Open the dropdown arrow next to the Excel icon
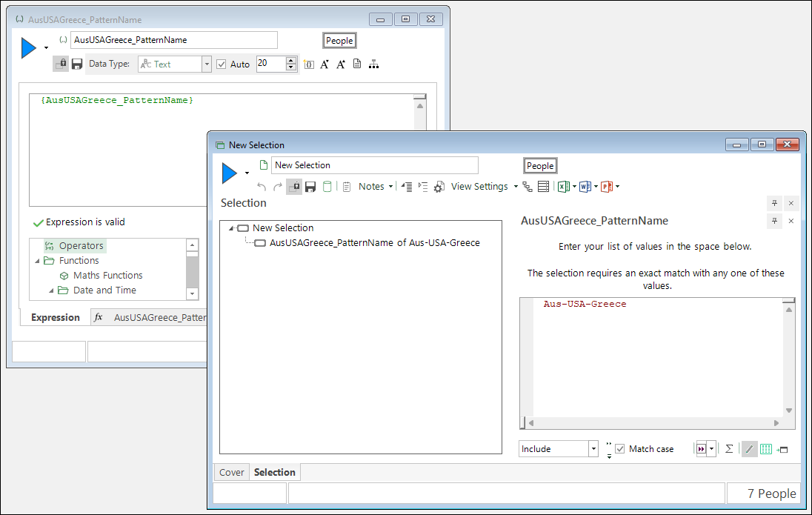The image size is (812, 515). click(x=574, y=187)
